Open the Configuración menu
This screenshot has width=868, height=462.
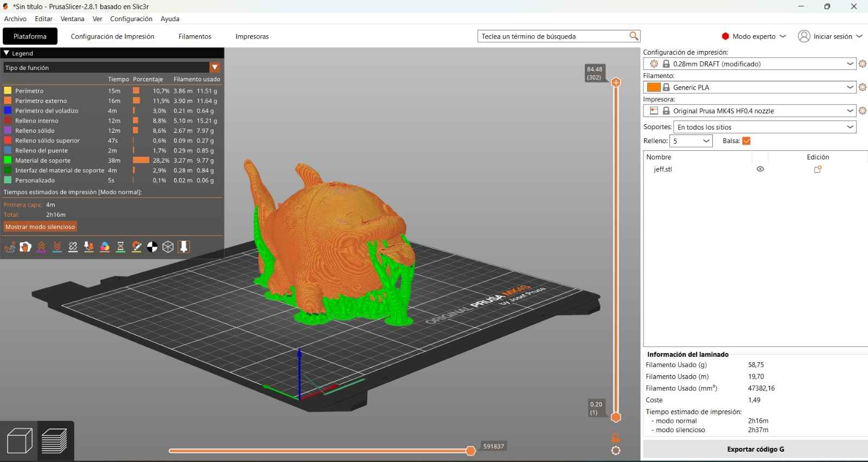point(131,18)
